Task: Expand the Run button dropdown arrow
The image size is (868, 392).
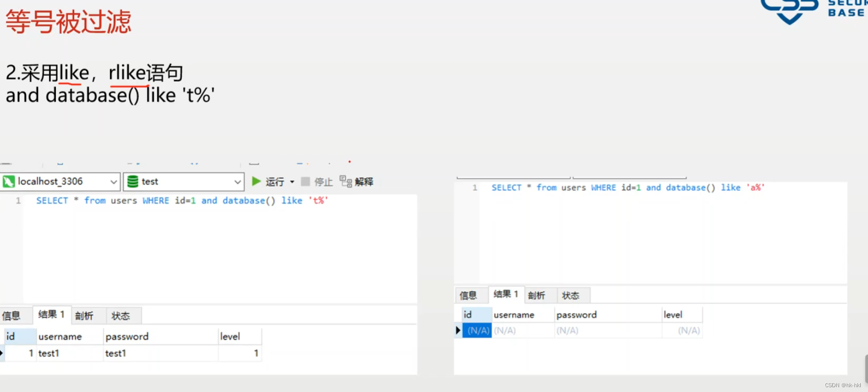Action: tap(292, 182)
